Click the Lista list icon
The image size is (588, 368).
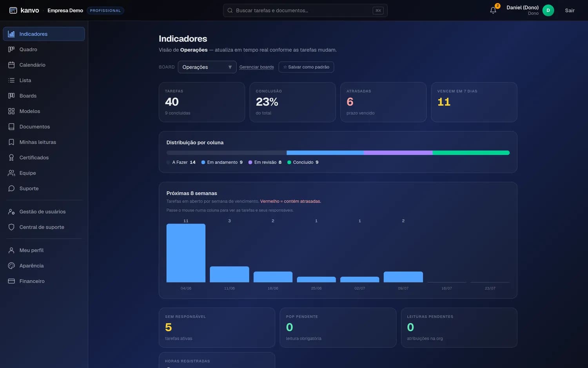[x=11, y=80]
